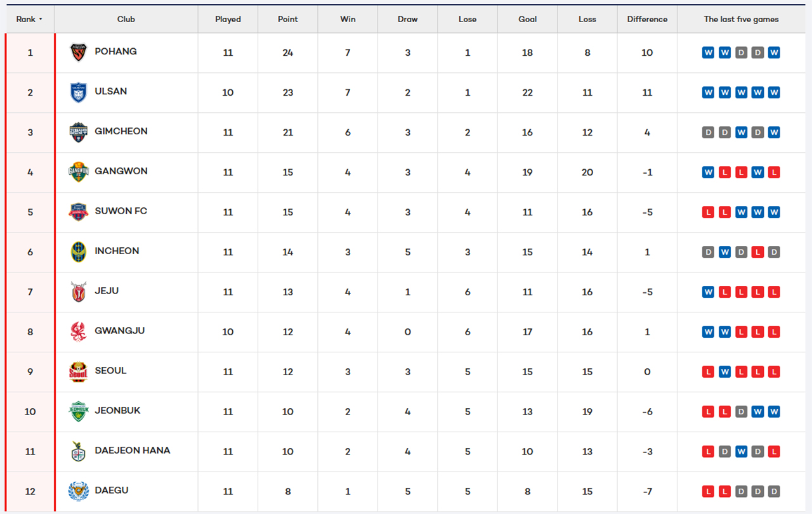Click the Jeju club logo
This screenshot has height=514, width=812.
pos(78,292)
